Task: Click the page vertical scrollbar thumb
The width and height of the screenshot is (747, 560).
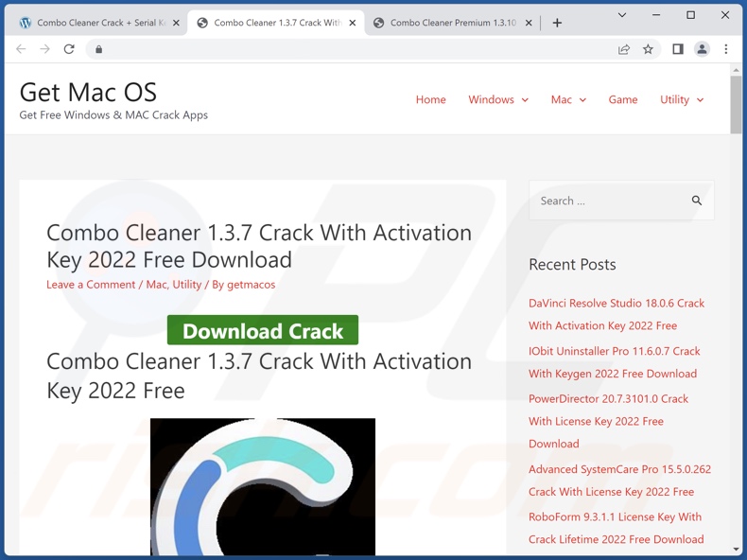Action: pos(736,104)
